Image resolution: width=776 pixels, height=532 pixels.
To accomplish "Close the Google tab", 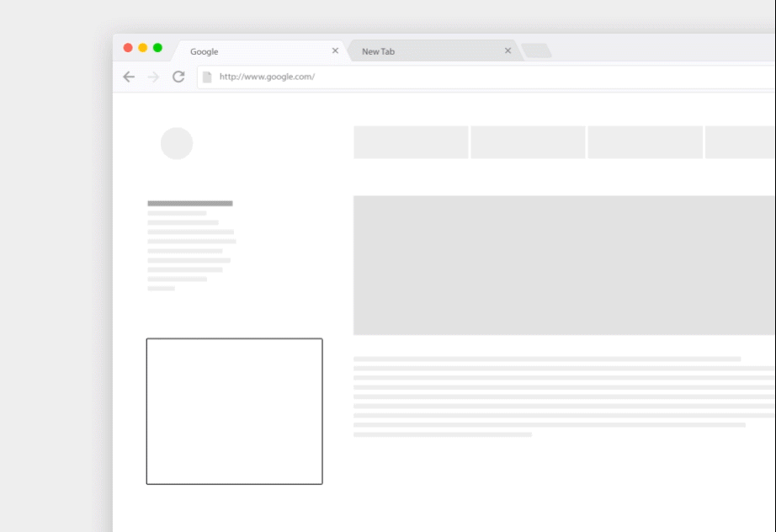I will [x=335, y=51].
